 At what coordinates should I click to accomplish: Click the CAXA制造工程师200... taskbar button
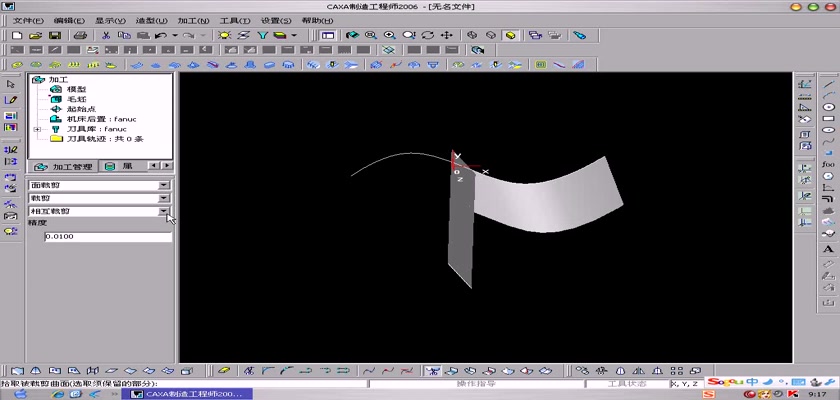point(186,394)
